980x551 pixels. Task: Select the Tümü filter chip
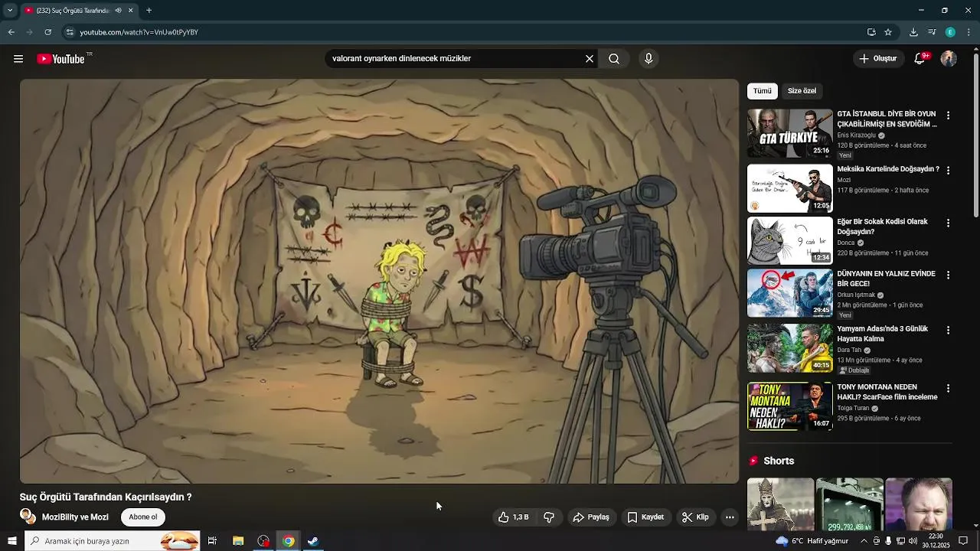tap(763, 91)
